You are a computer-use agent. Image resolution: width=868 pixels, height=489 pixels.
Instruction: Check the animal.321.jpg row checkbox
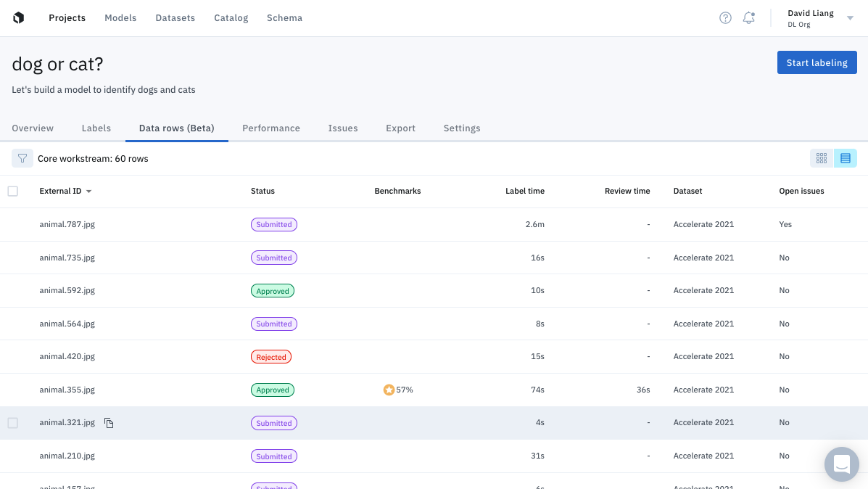click(13, 423)
